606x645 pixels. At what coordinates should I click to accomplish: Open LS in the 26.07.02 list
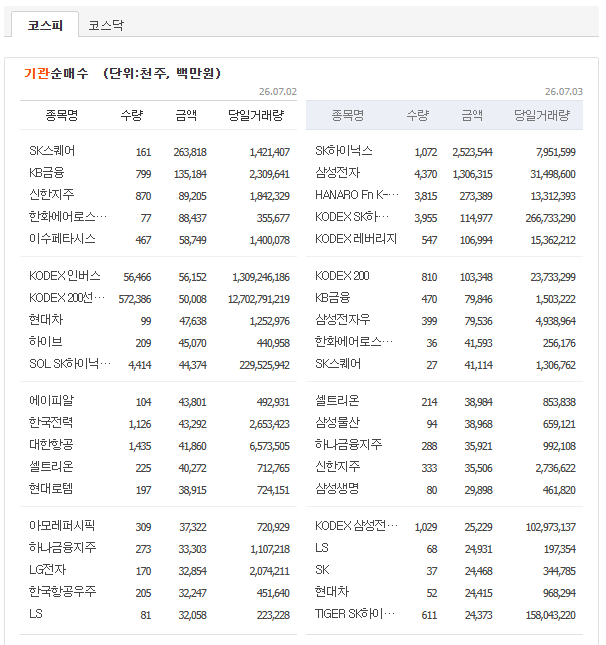pyautogui.click(x=36, y=614)
